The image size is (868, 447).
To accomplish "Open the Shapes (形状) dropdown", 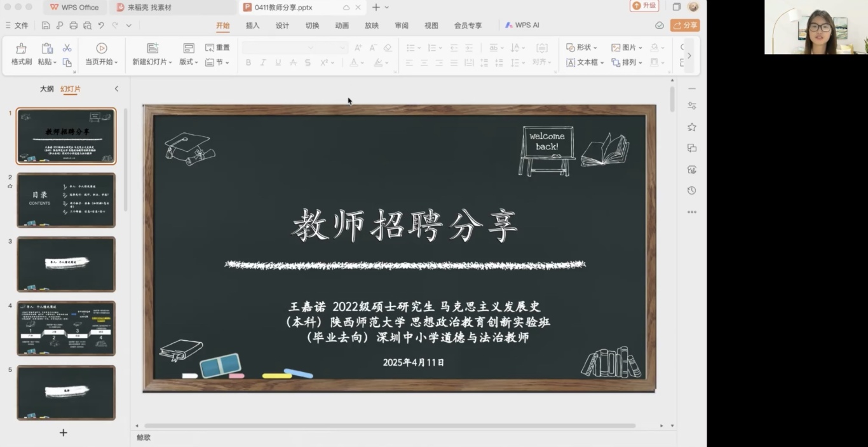I will click(581, 48).
